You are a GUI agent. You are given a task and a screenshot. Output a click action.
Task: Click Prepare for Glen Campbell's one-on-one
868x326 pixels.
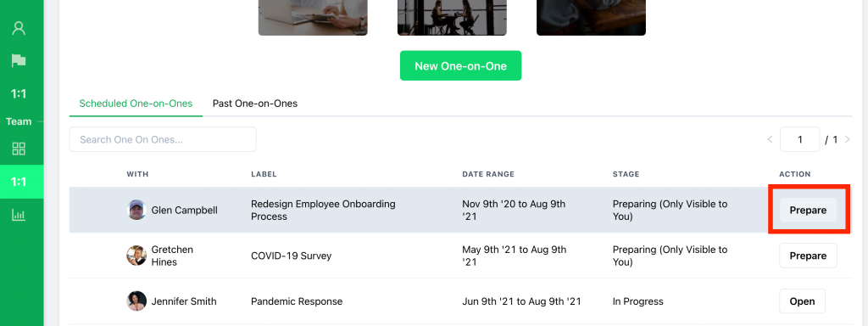click(808, 211)
